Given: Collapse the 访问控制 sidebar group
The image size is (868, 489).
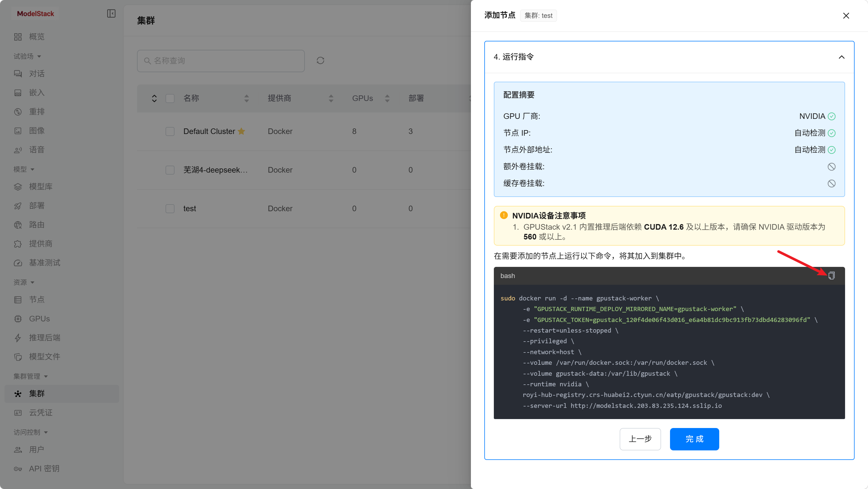Looking at the screenshot, I should click(31, 432).
